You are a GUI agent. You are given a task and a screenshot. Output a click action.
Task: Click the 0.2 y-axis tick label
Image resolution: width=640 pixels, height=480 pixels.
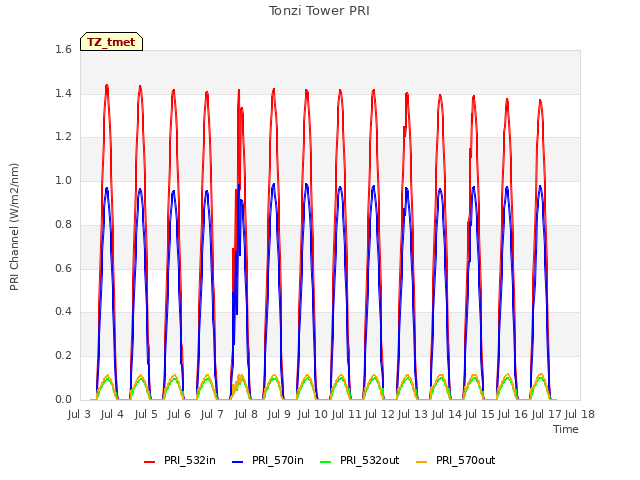[x=63, y=356]
